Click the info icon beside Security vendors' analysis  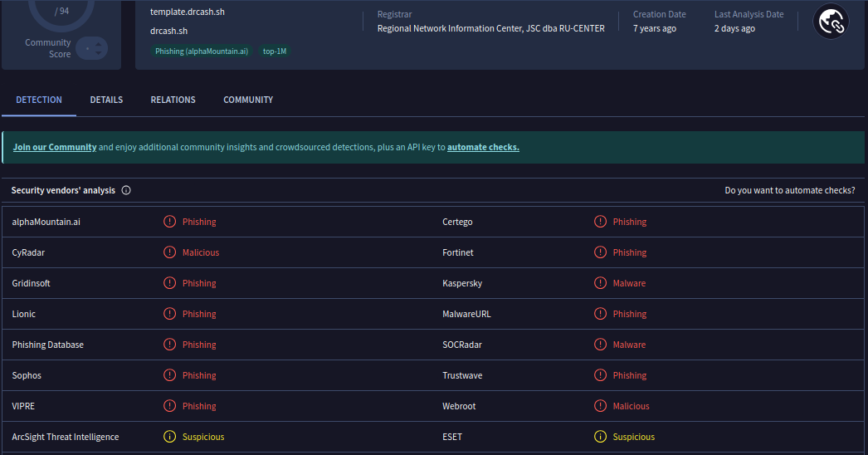click(x=126, y=190)
